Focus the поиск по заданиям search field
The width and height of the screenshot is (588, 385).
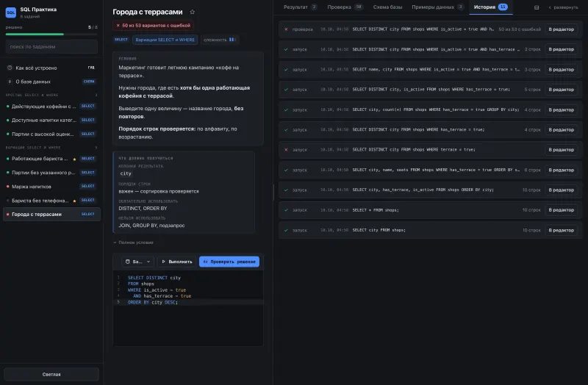coord(51,47)
